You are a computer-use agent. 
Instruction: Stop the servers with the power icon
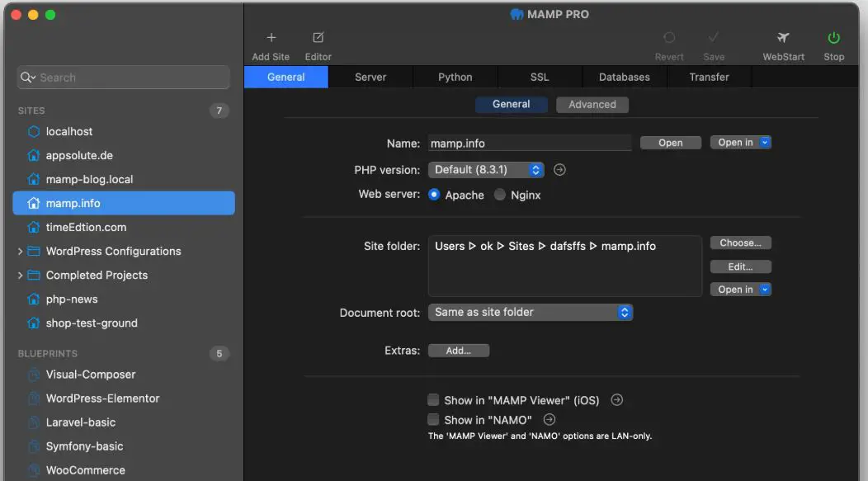pyautogui.click(x=833, y=37)
